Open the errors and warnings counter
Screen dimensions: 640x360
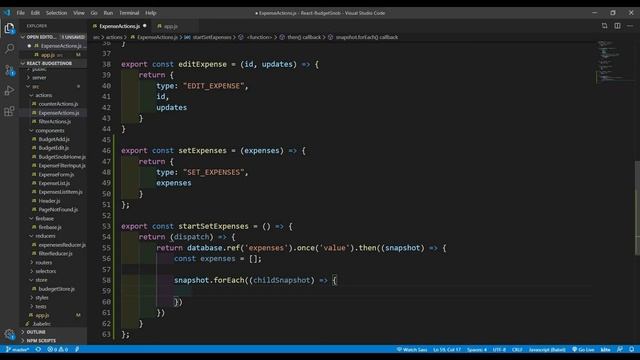(x=58, y=349)
